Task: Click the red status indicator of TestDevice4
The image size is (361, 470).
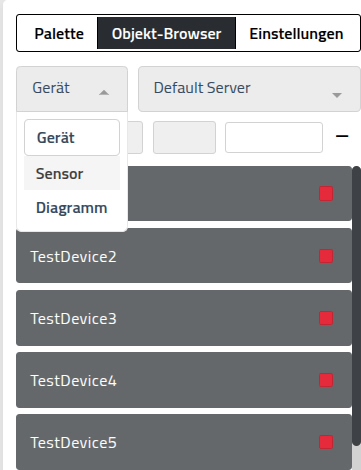Action: point(326,380)
